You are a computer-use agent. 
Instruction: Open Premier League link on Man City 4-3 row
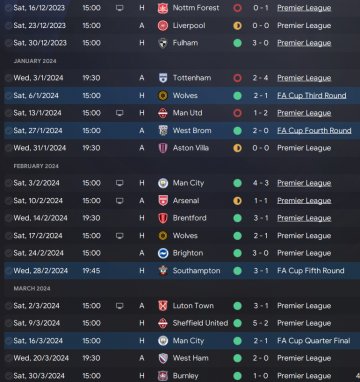pyautogui.click(x=304, y=183)
